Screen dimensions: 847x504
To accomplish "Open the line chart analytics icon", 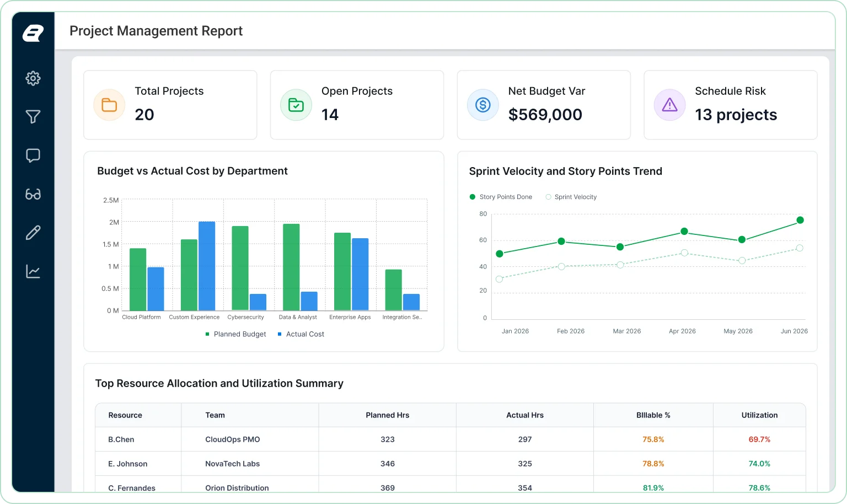I will coord(33,271).
